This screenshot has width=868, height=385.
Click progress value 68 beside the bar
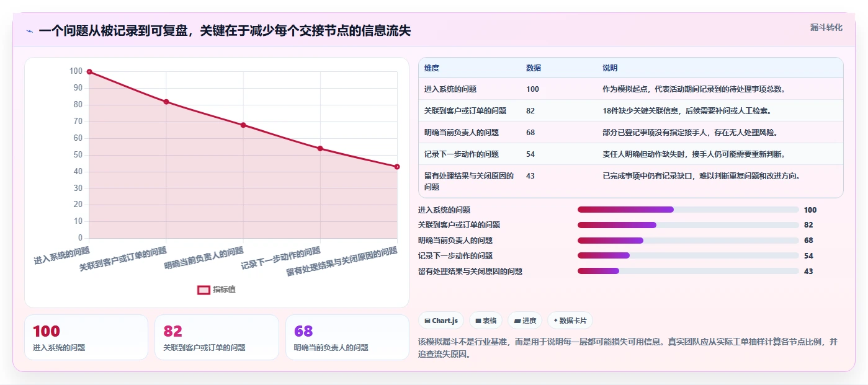tap(808, 241)
